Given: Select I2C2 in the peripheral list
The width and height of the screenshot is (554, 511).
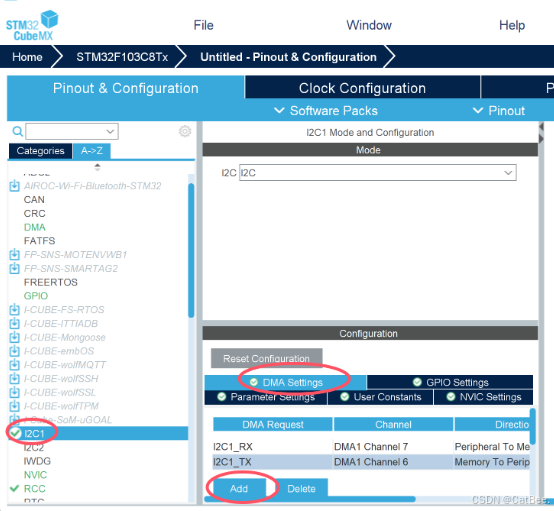Looking at the screenshot, I should coord(34,447).
